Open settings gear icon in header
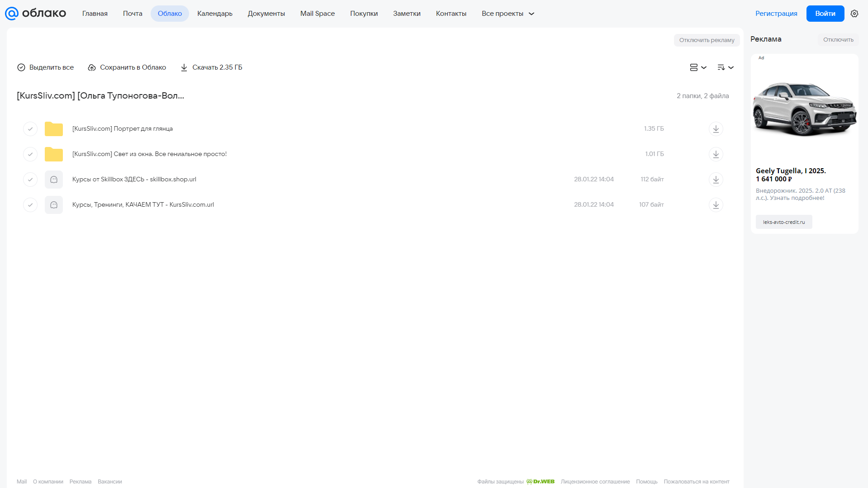 pos(854,14)
